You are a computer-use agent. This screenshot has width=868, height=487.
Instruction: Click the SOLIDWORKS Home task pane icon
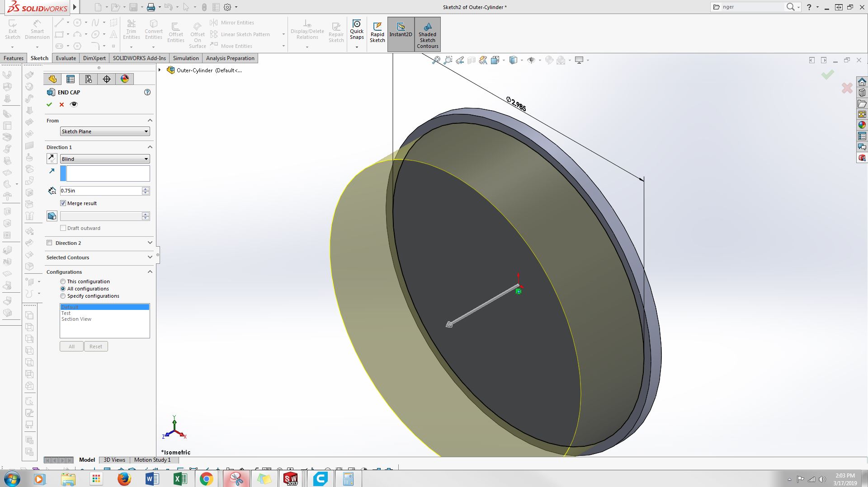tap(862, 82)
